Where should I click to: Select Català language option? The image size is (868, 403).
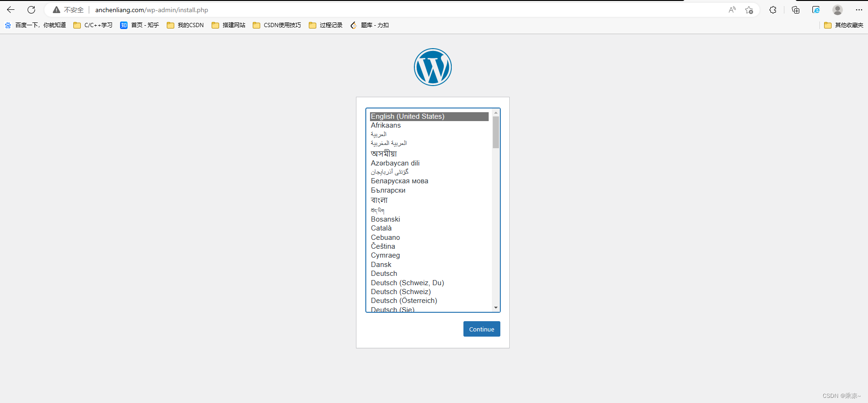429,228
